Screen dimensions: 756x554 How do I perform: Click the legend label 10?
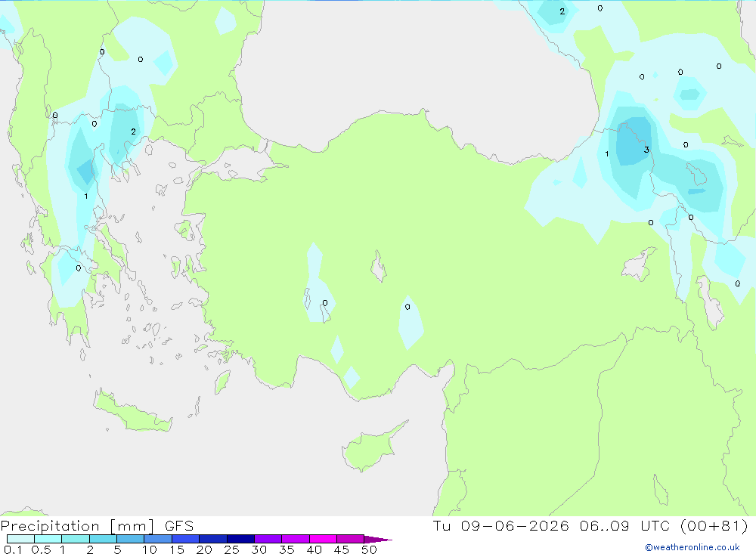tap(150, 549)
